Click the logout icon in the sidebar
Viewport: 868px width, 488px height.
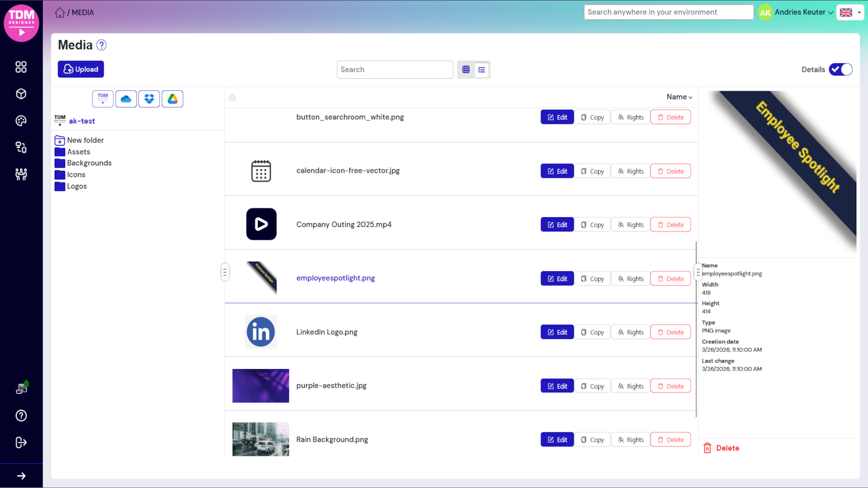pos(21,443)
